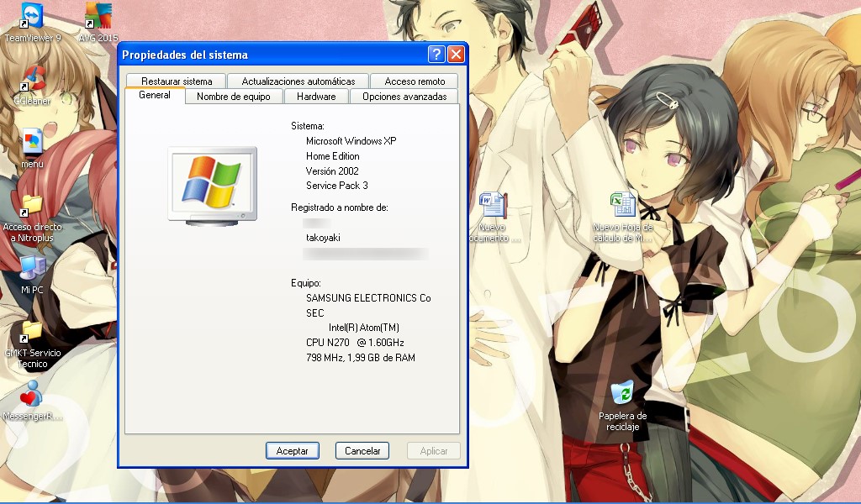Viewport: 861px width, 504px height.
Task: Show the Opciones avanzadas tab
Action: (404, 97)
